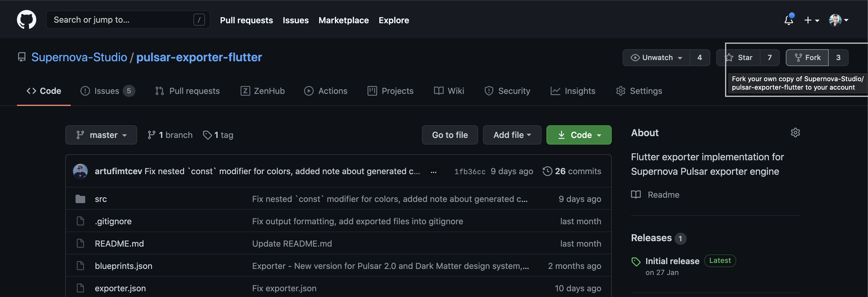Open the README.md file
Image resolution: width=868 pixels, height=297 pixels.
click(x=119, y=243)
